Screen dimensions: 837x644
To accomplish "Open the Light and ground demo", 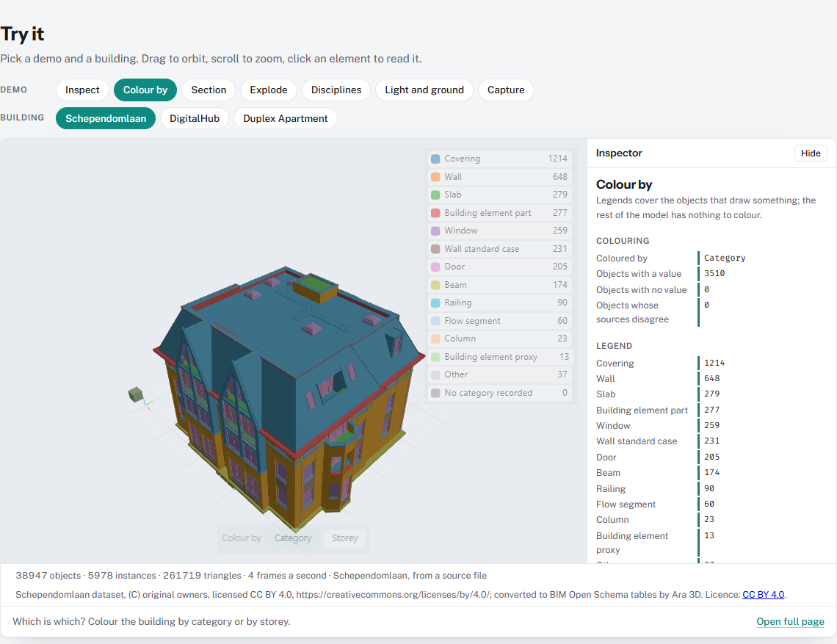I will click(424, 90).
